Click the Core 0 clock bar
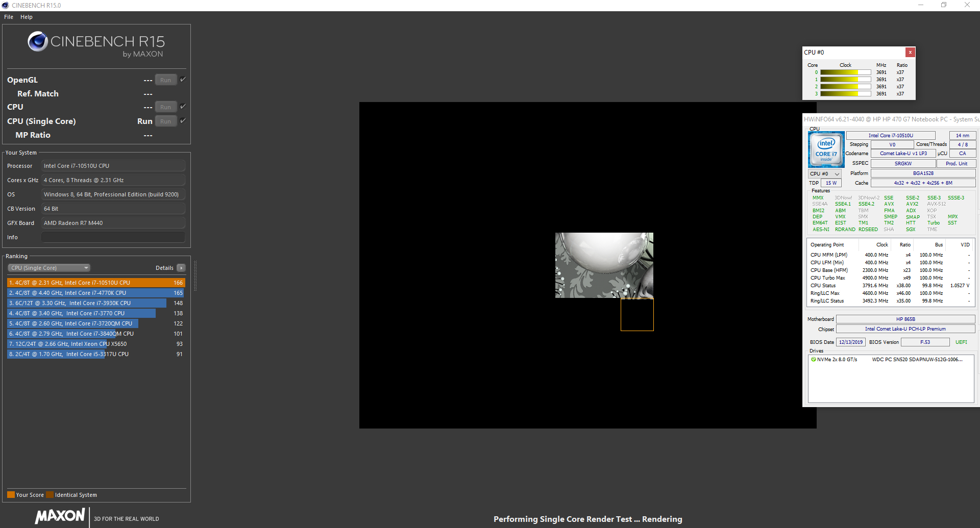 (x=845, y=72)
